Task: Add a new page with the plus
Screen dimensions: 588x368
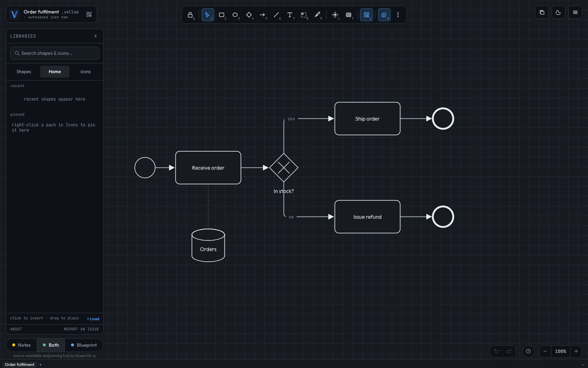Action: 40,364
